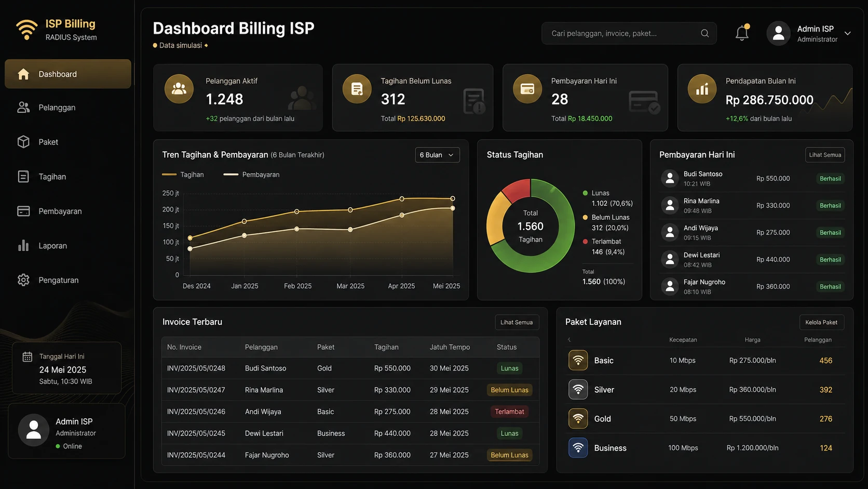The width and height of the screenshot is (868, 489).
Task: Click the Jatuh Tempo column header
Action: point(450,347)
